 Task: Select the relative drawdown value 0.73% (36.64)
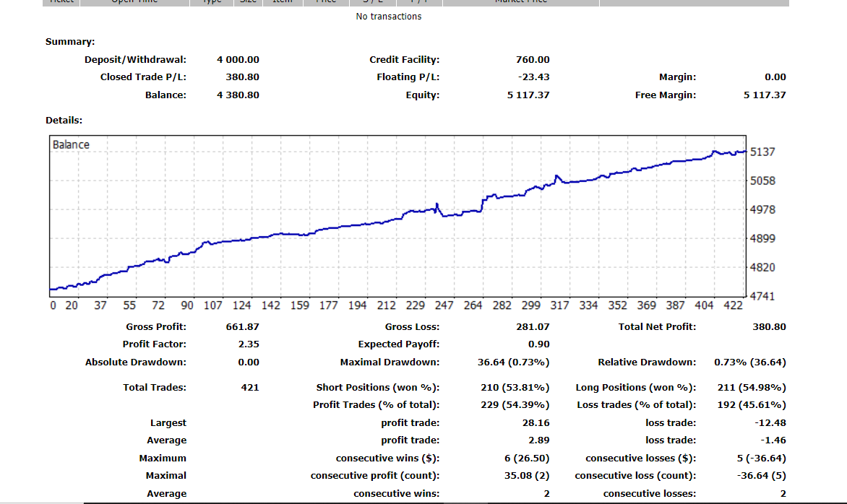point(750,362)
